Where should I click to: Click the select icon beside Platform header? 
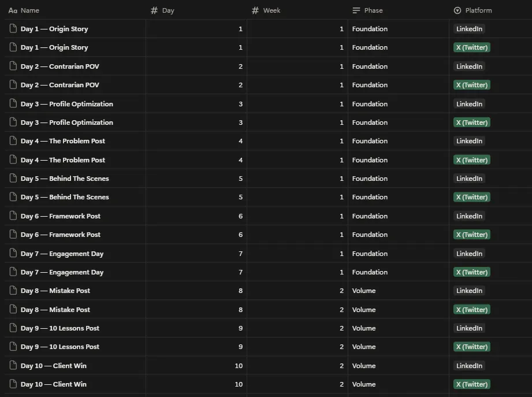457,10
